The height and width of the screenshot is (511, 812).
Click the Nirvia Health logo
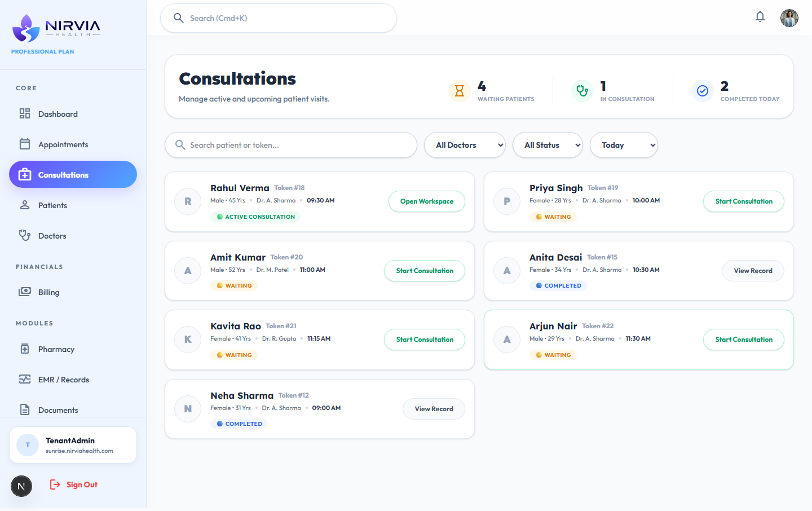pyautogui.click(x=56, y=28)
